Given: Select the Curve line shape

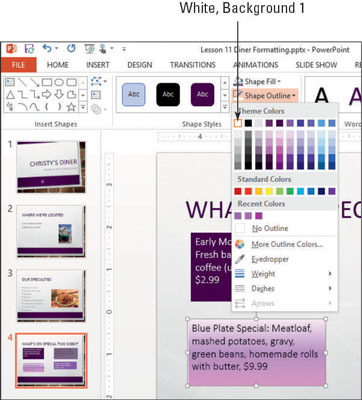Looking at the screenshot, I should click(35, 107).
